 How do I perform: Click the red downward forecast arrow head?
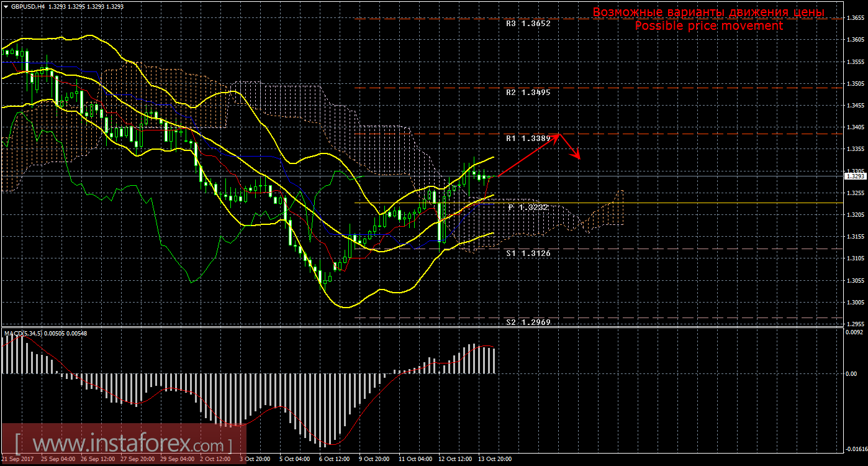tap(578, 157)
